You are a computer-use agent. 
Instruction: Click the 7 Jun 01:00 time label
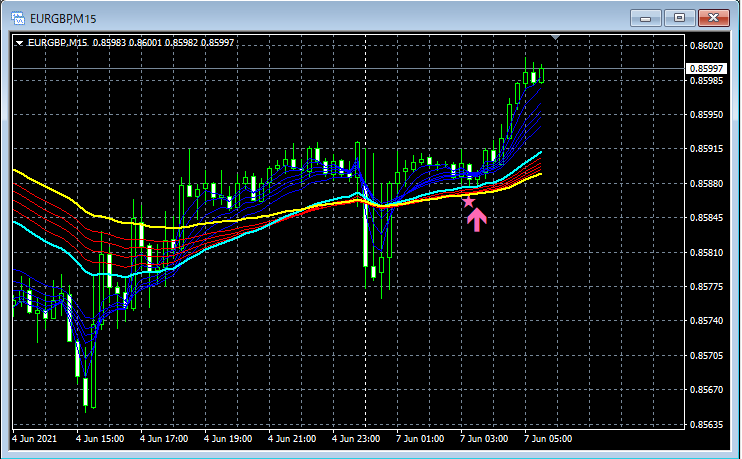click(420, 439)
